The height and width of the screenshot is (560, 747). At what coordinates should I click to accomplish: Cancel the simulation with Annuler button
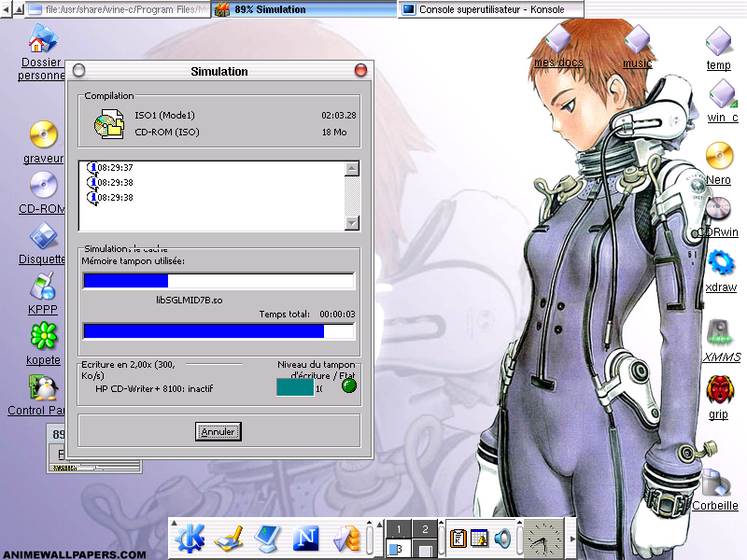pyautogui.click(x=218, y=431)
